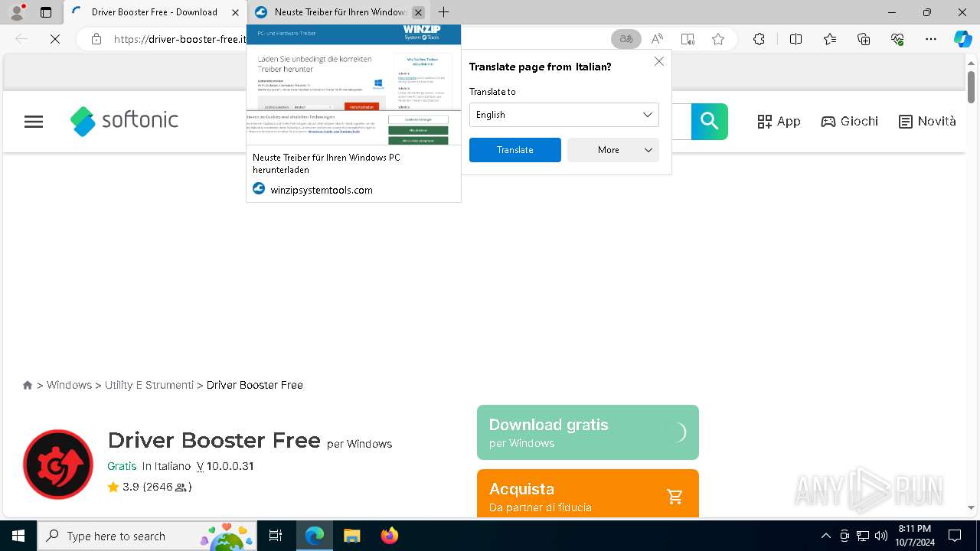The width and height of the screenshot is (980, 551).
Task: Click the Edge profile avatar icon
Action: tap(17, 12)
